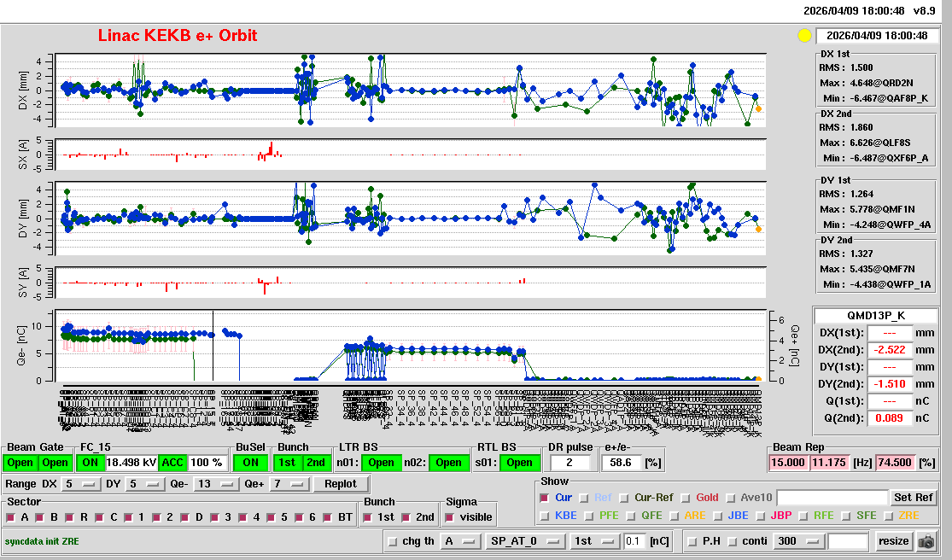The image size is (952, 560).
Task: Click the RTL BS s01 Open indicator
Action: click(x=518, y=463)
